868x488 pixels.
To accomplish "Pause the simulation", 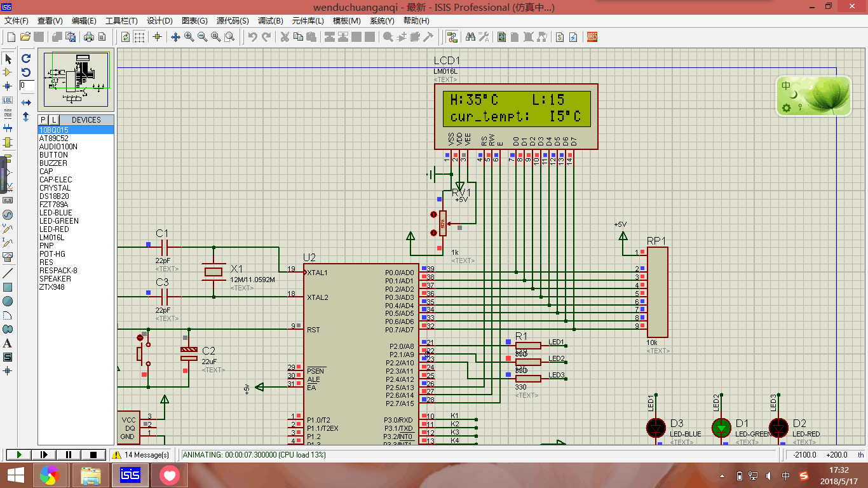I will (x=69, y=454).
